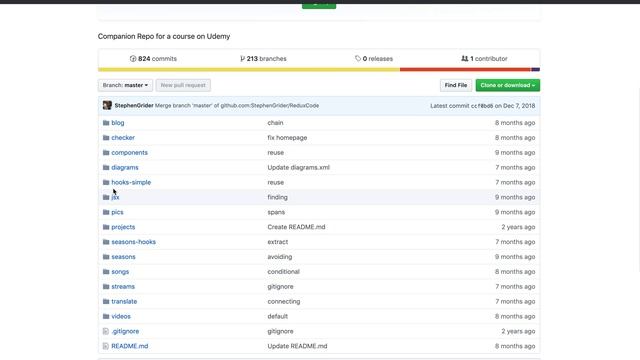Click the "fix homepage" commit message

287,138
